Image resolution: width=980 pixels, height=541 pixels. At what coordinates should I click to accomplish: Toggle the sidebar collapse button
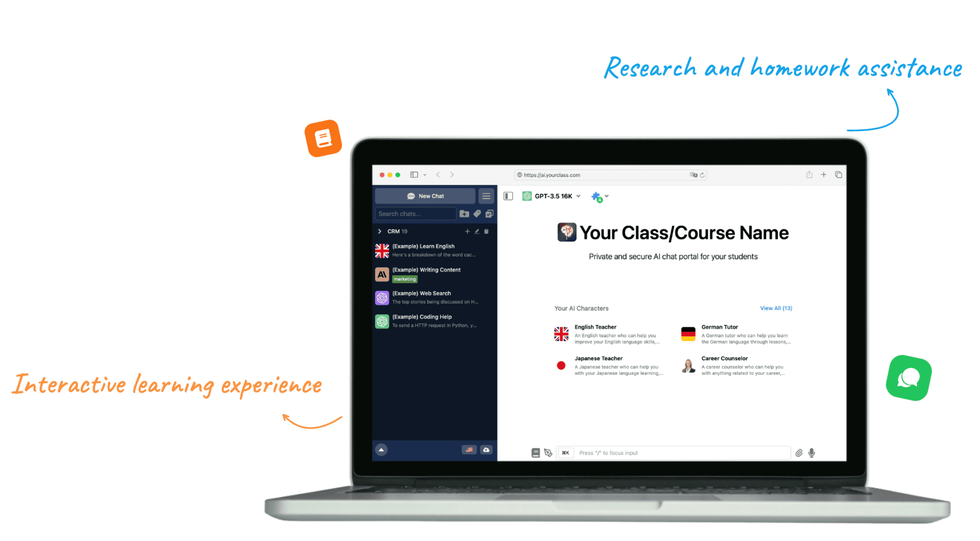click(508, 196)
